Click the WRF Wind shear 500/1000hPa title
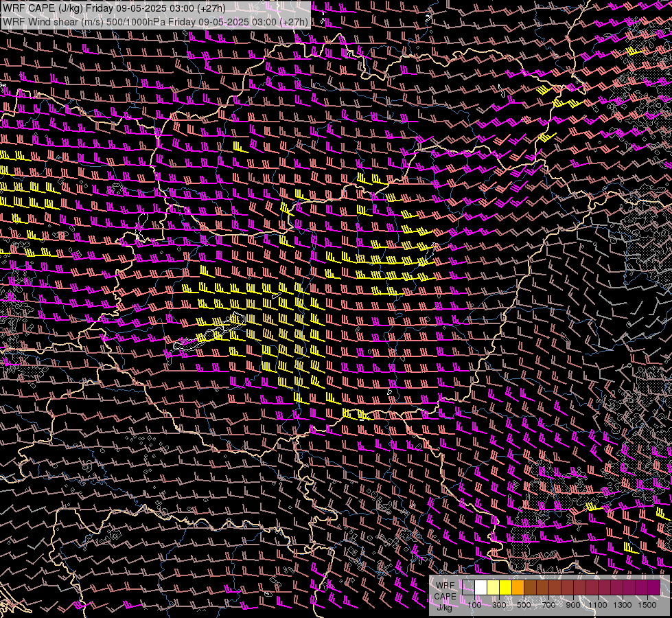Screen dimensions: 672x618 click(155, 21)
